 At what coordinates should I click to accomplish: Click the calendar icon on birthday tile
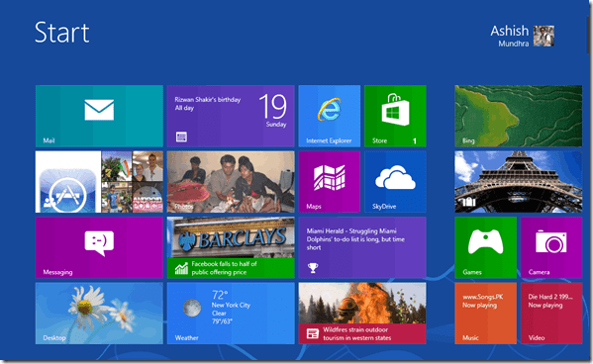tap(181, 136)
